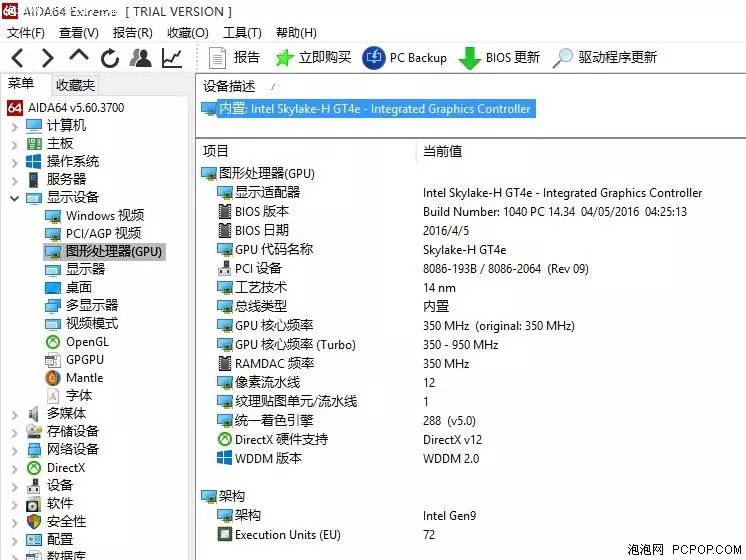Go back with the left arrow icon

18,58
